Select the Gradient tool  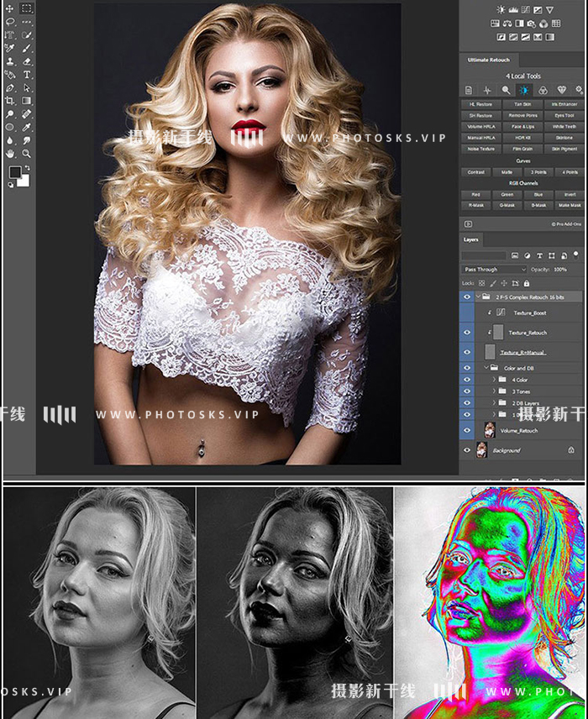[x=27, y=101]
